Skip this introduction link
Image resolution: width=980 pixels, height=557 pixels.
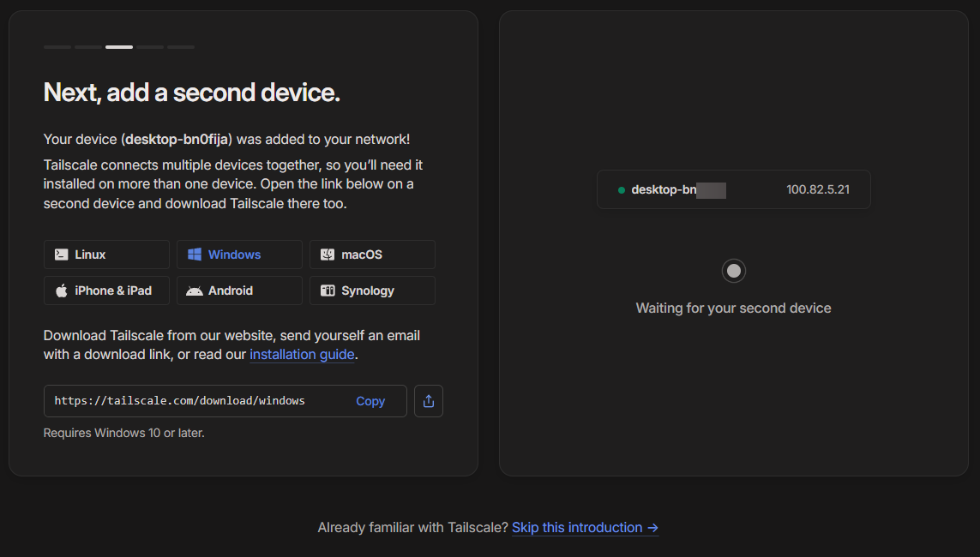coord(585,528)
